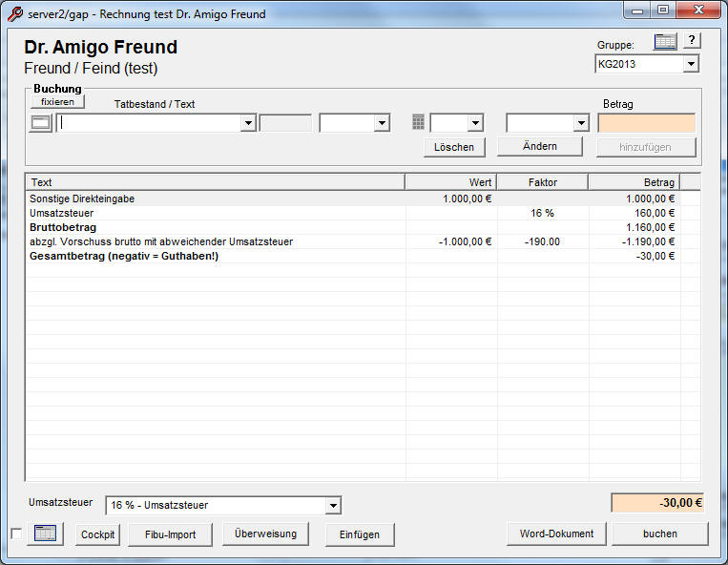Click the small card icon left of Tatbestand field
This screenshot has width=728, height=565.
pos(40,123)
